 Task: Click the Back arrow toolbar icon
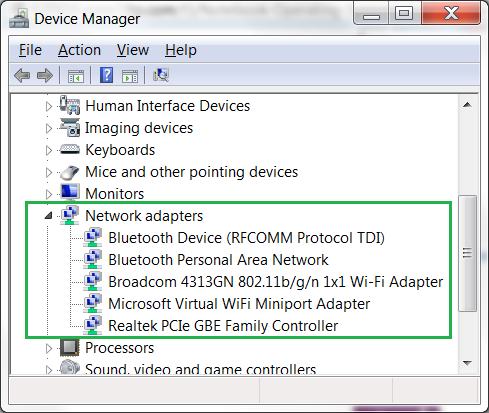(22, 75)
